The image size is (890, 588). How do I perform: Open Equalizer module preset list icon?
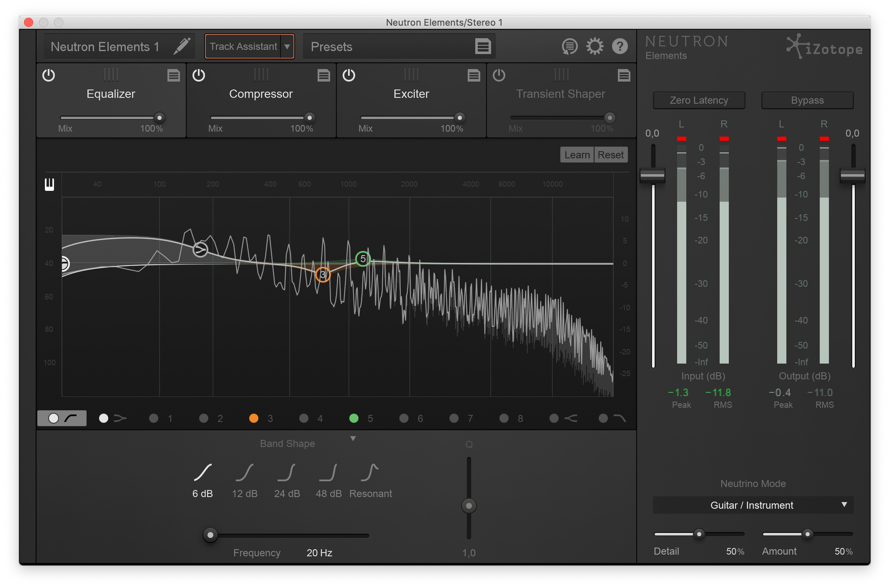coord(174,75)
